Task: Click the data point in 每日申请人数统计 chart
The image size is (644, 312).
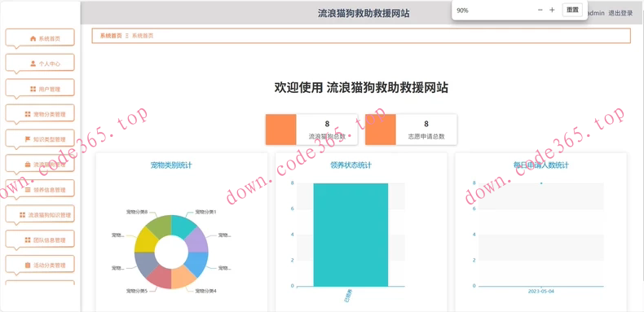Action: click(541, 183)
